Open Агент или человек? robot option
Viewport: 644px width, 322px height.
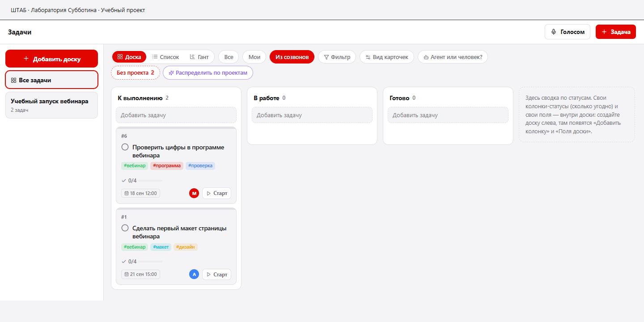453,57
